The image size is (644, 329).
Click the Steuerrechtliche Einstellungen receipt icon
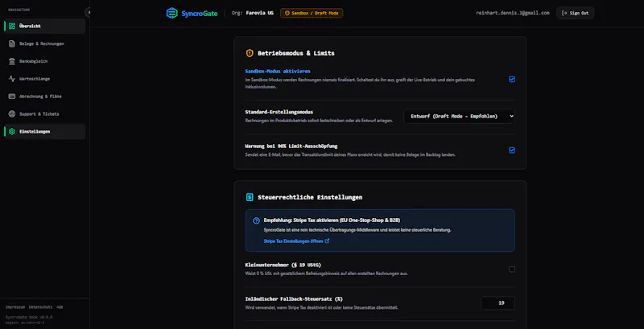tap(250, 197)
